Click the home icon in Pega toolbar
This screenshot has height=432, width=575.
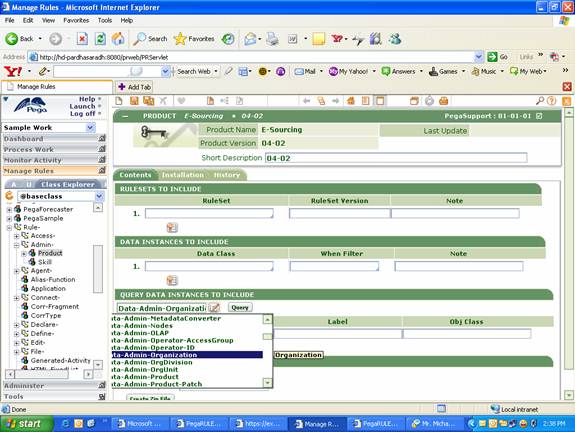click(351, 101)
